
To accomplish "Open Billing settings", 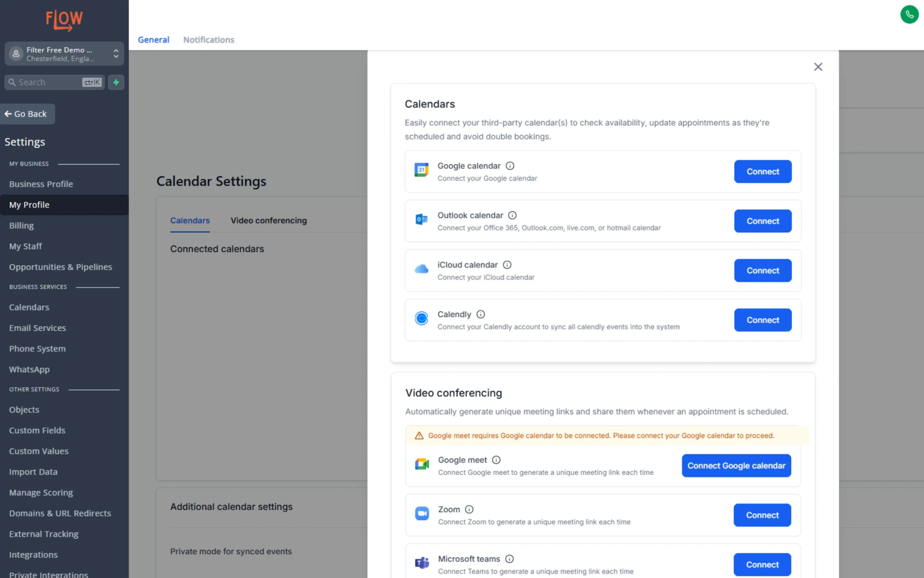I will pos(64,225).
